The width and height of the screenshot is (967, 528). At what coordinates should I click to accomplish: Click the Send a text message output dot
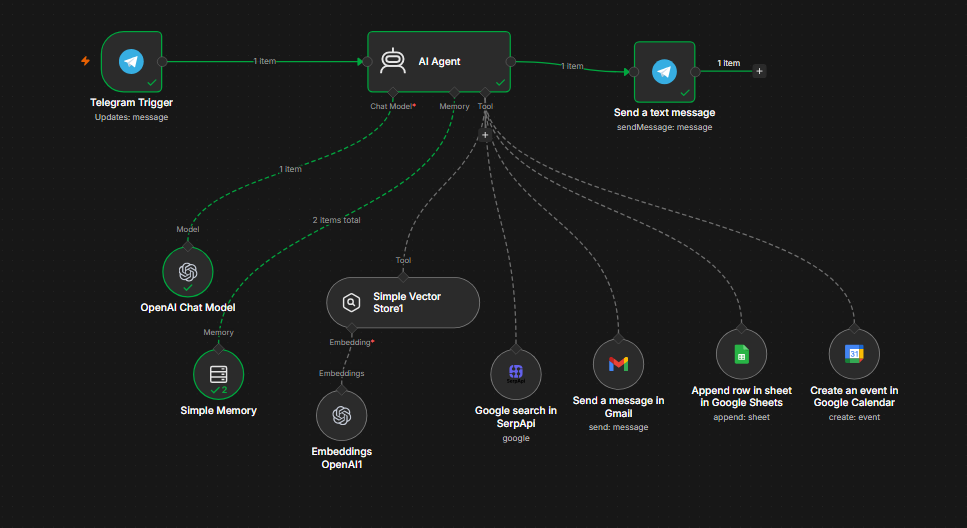click(696, 72)
